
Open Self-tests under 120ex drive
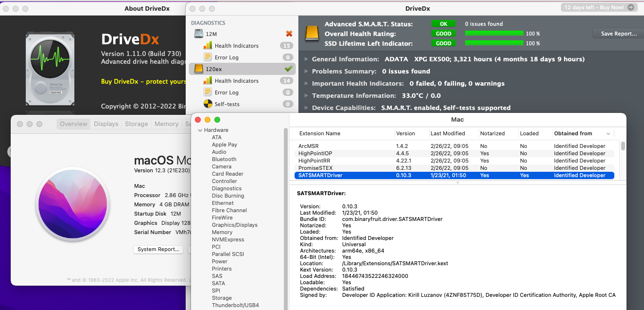[227, 104]
